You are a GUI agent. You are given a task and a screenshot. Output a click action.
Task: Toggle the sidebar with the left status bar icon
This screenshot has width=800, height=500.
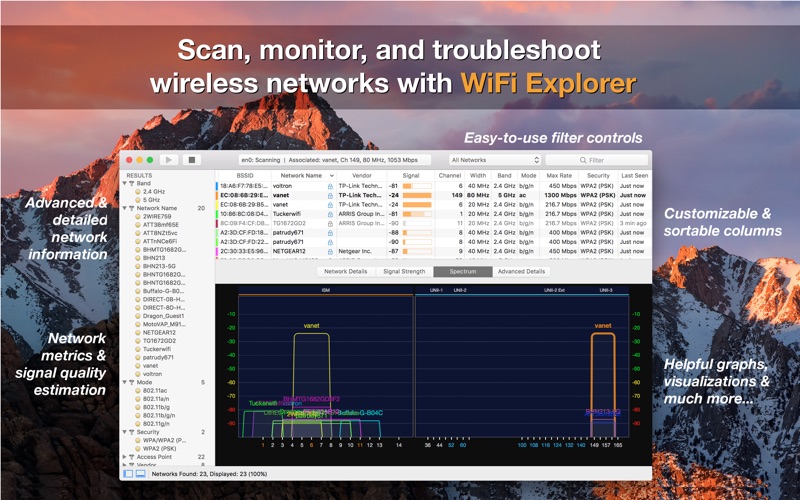coord(129,474)
